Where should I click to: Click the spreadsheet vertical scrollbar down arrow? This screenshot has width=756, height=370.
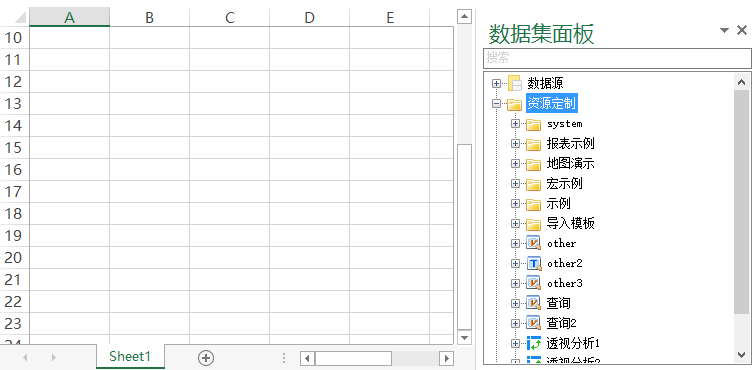pyautogui.click(x=464, y=338)
